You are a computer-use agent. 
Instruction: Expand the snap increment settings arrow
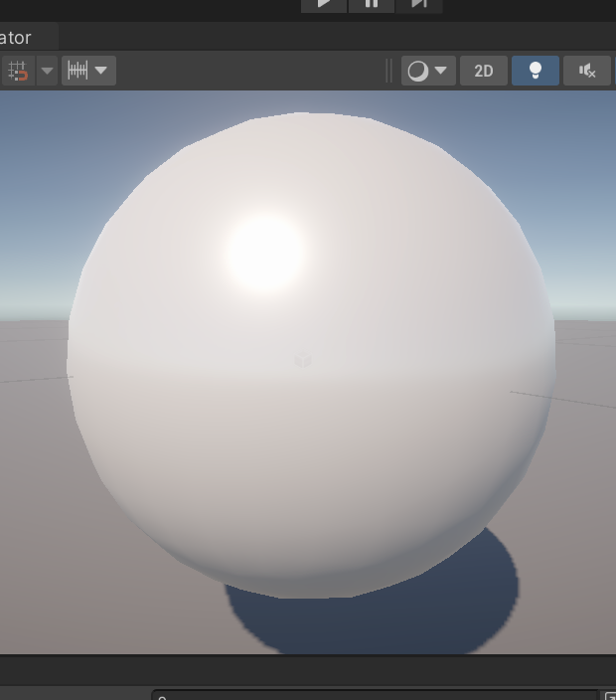coord(101,71)
